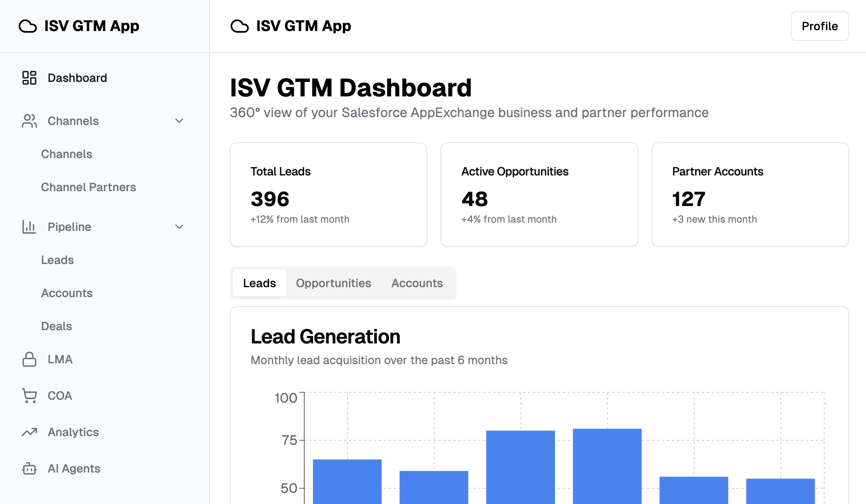Click the 100 y-axis label on chart

(286, 398)
